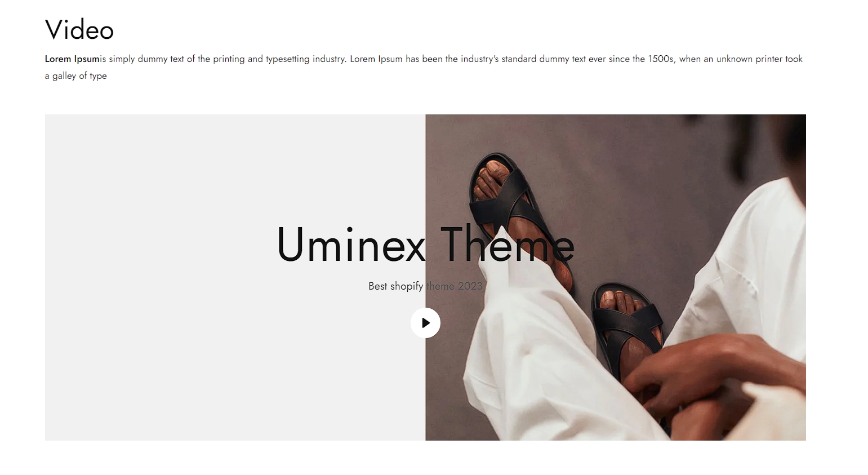Image resolution: width=868 pixels, height=475 pixels.
Task: Click the word Theme over the photo
Action: [507, 245]
